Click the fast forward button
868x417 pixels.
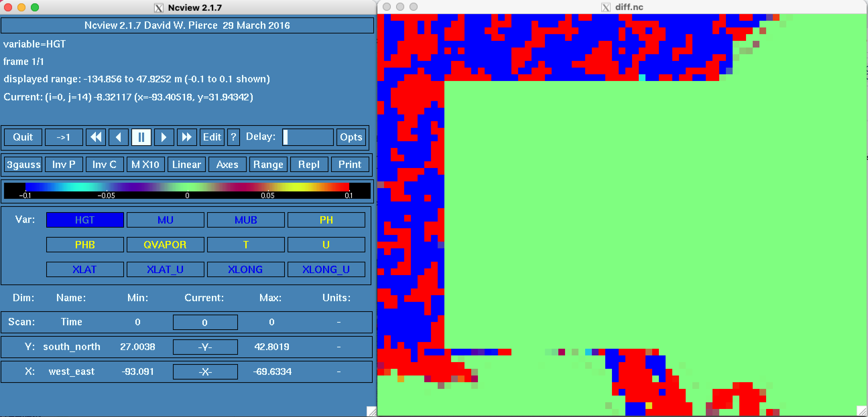[187, 137]
